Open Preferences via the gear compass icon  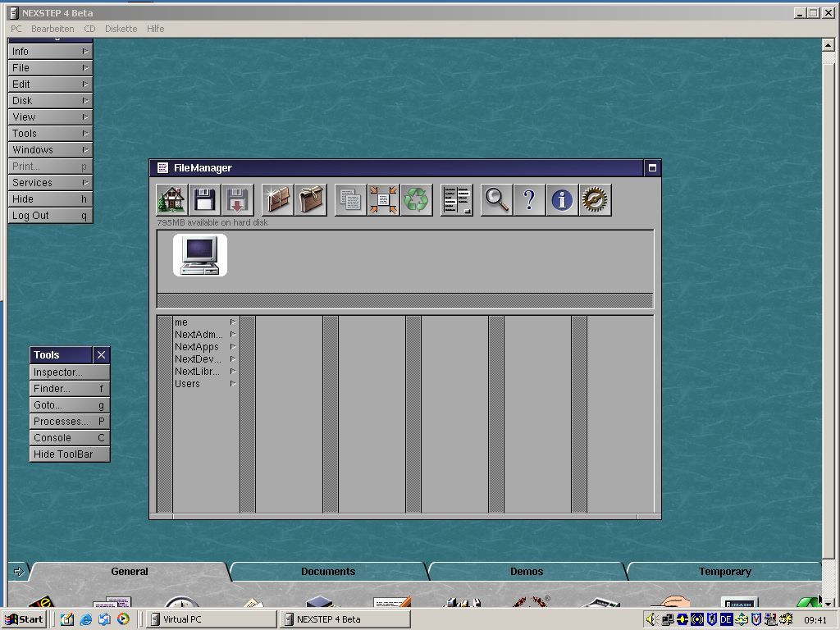click(x=595, y=200)
